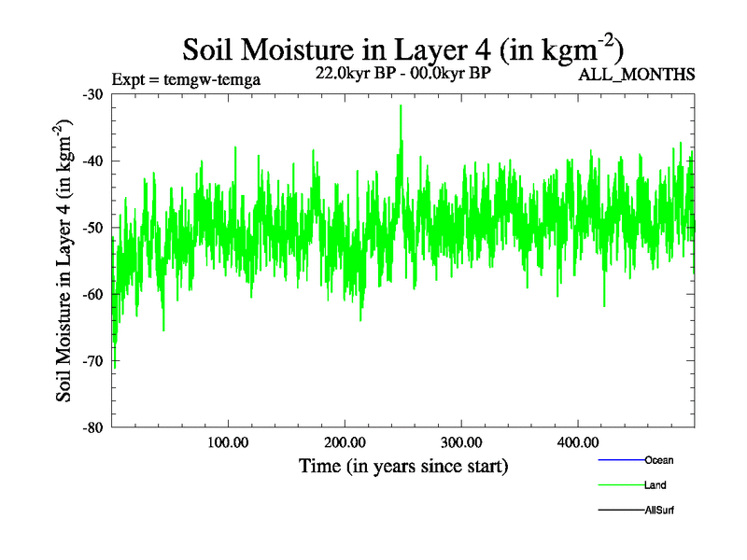The image size is (747, 560).
Task: Click the 400.00 x-axis tick label
Action: coord(578,441)
